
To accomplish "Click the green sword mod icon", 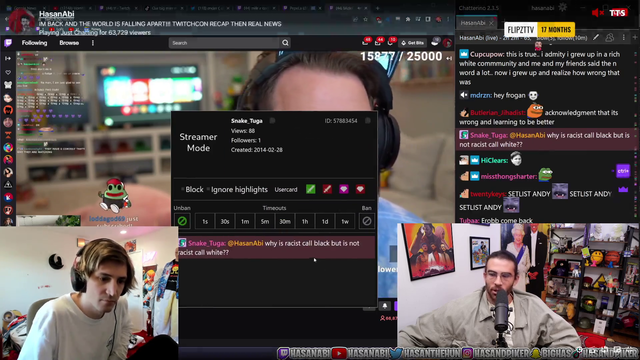I will pyautogui.click(x=311, y=189).
